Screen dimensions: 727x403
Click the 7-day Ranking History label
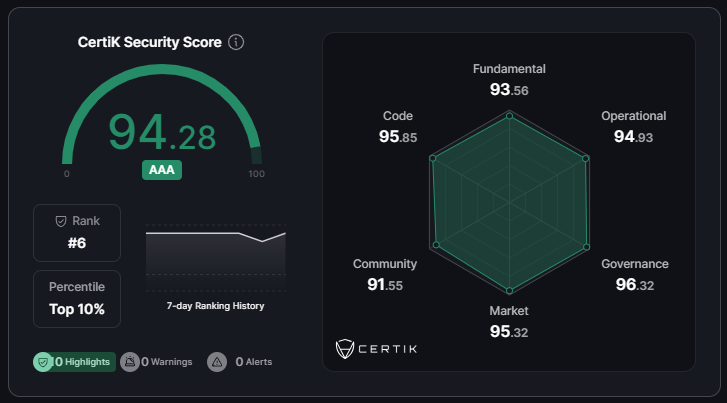216,306
